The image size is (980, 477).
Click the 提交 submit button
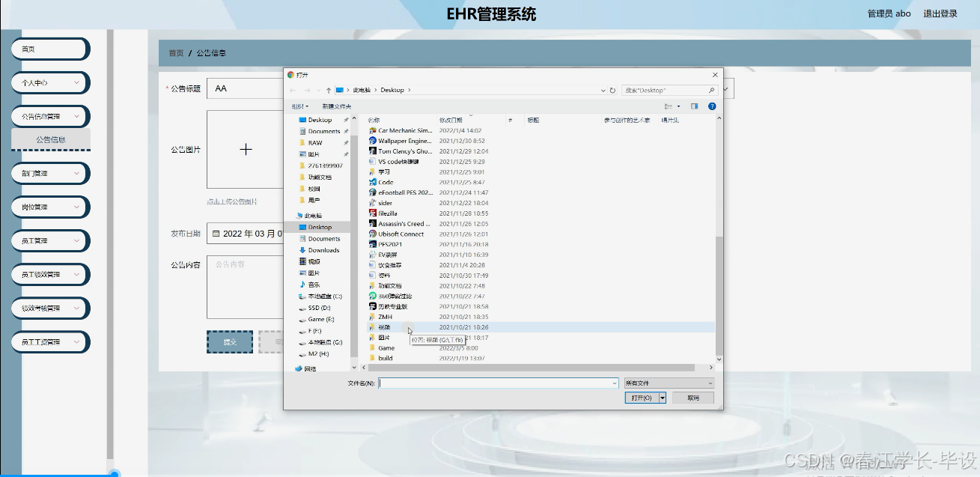click(x=229, y=341)
